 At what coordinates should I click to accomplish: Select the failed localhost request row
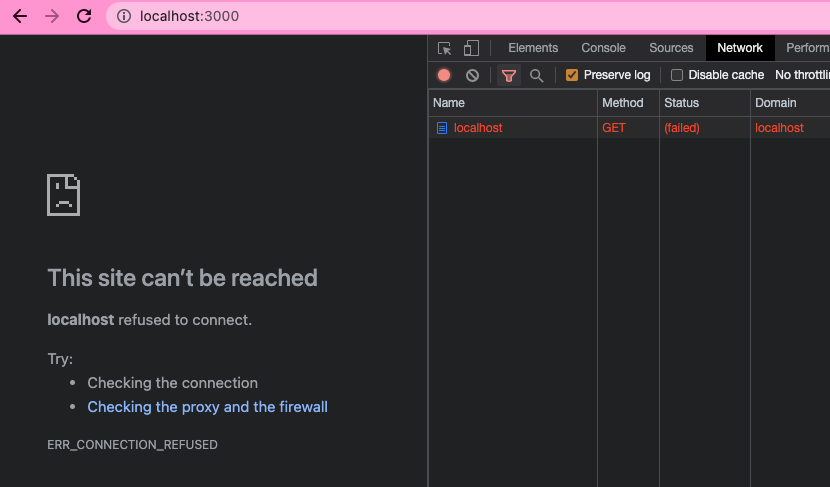pos(629,128)
